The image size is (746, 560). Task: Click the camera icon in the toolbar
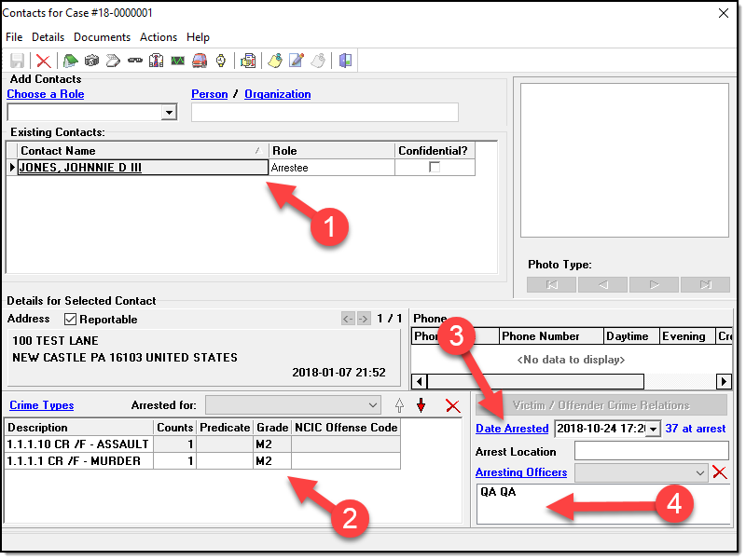pos(91,61)
